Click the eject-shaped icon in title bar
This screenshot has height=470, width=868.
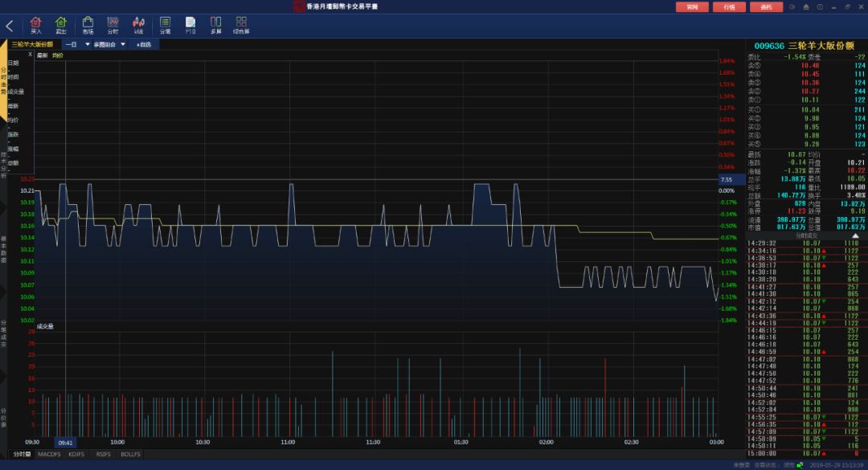click(x=806, y=6)
